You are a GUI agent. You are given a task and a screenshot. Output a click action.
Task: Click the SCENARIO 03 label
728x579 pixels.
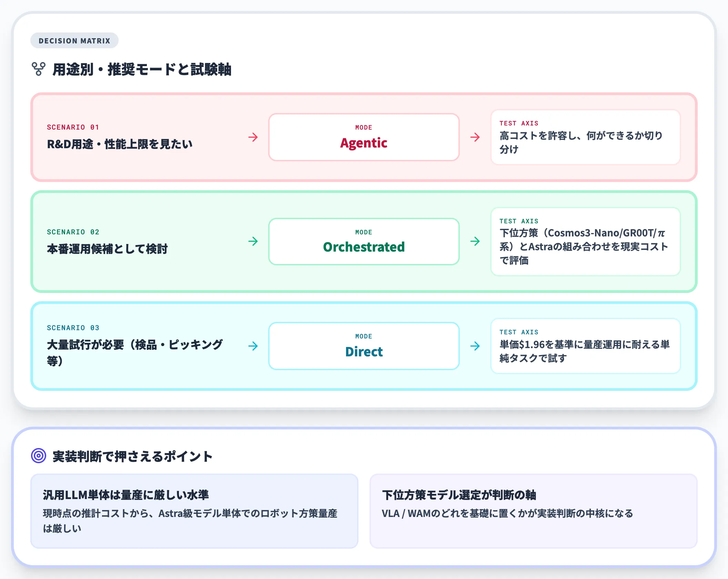73,328
